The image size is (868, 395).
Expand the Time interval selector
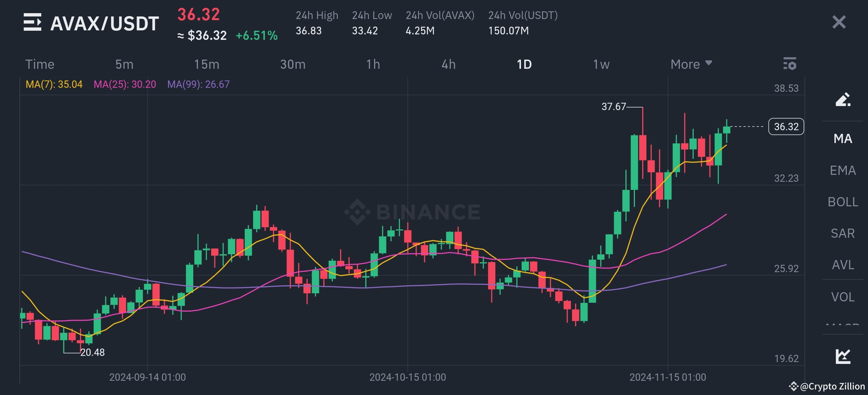(x=39, y=64)
